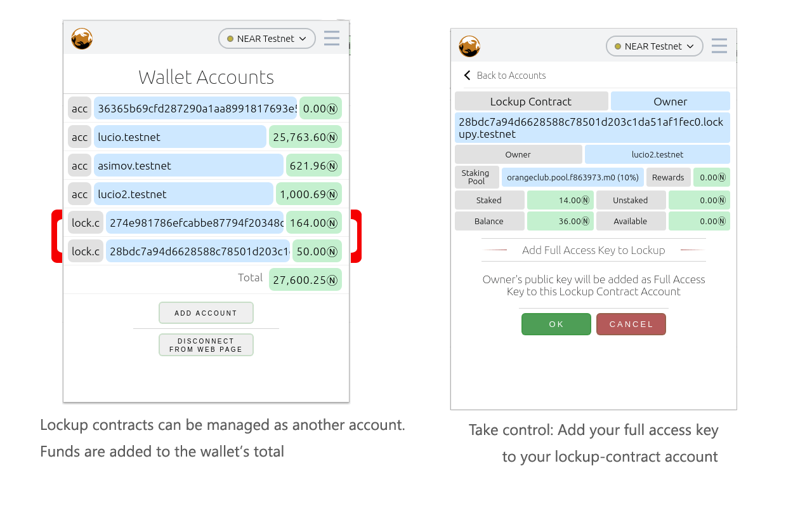
Task: Click the Staking Pool label
Action: [477, 177]
